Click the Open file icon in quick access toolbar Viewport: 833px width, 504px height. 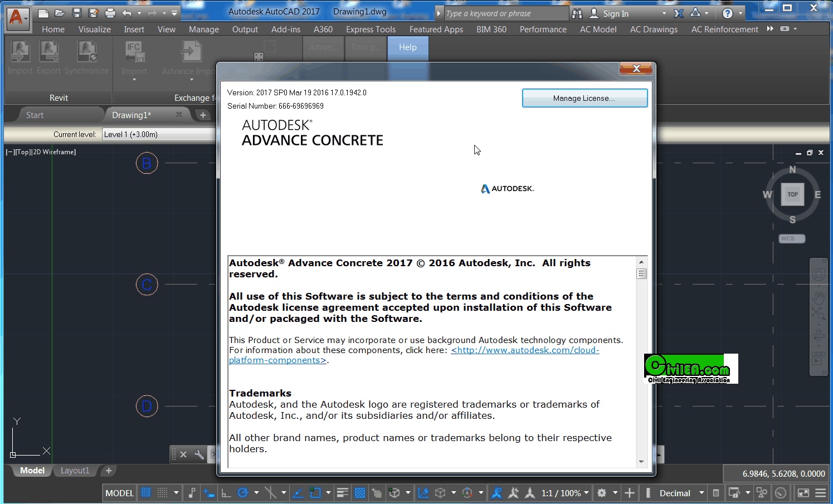tap(60, 13)
